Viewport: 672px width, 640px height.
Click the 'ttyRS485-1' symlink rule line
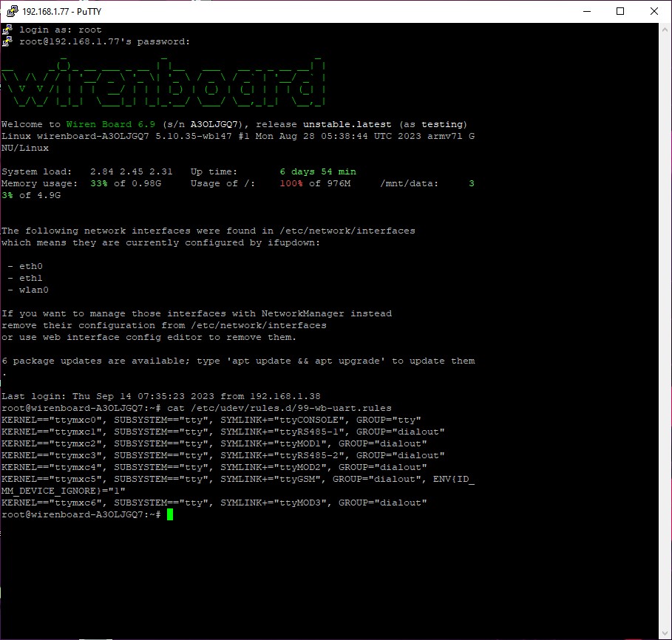223,432
